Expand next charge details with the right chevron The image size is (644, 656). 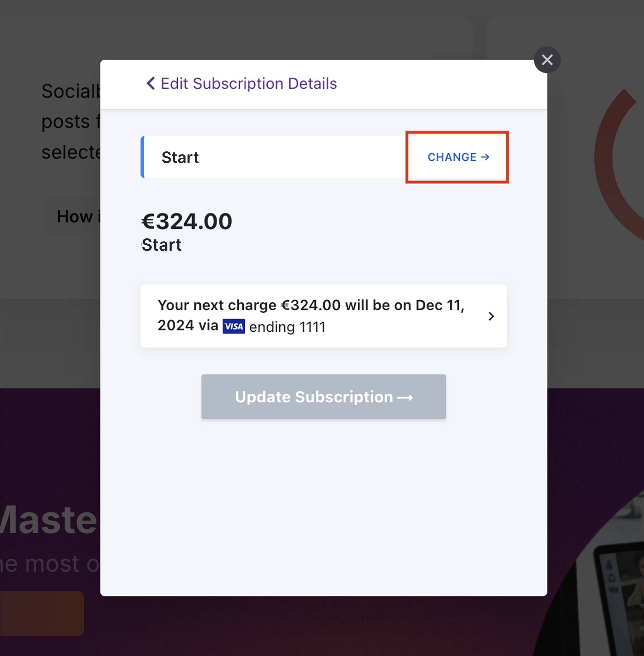click(491, 316)
